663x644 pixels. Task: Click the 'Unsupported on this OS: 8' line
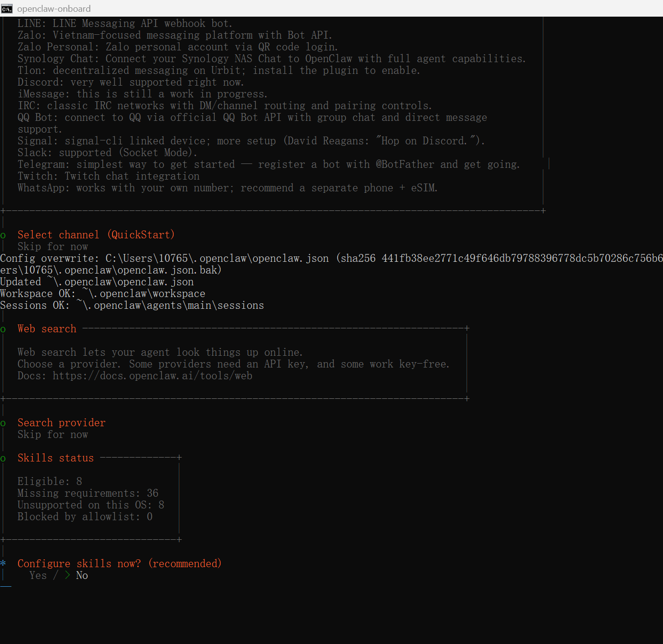click(91, 505)
